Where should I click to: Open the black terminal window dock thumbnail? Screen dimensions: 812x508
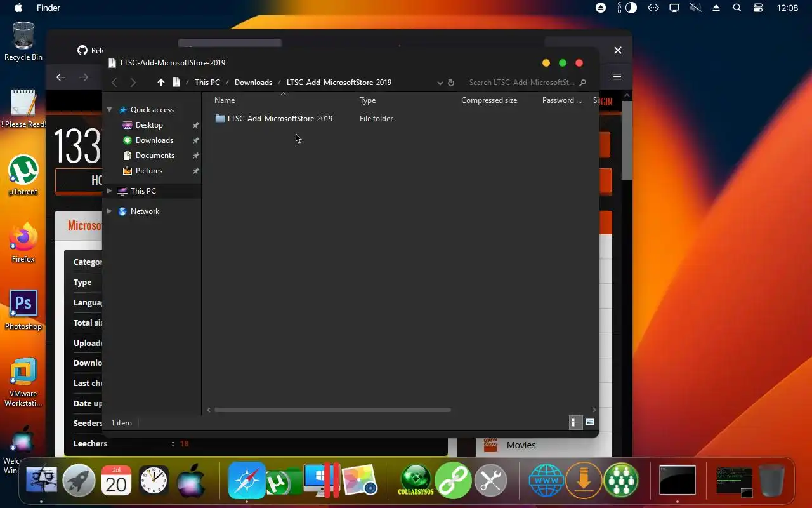pos(678,480)
